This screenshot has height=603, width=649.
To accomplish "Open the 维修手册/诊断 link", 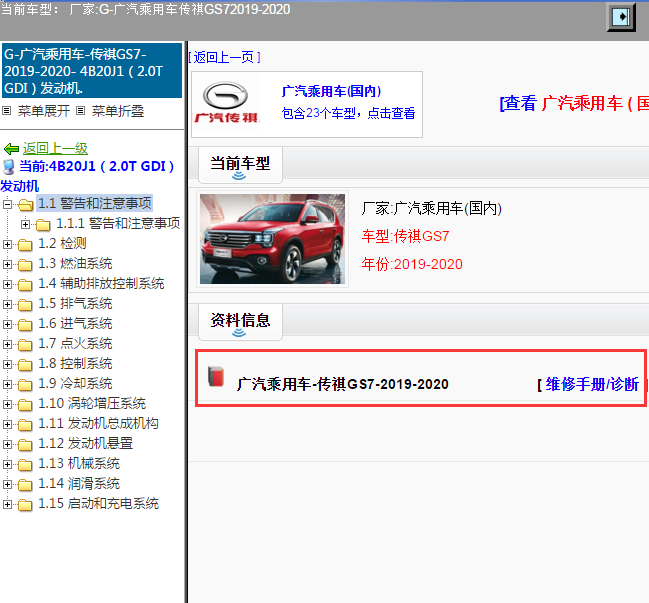I will 591,384.
